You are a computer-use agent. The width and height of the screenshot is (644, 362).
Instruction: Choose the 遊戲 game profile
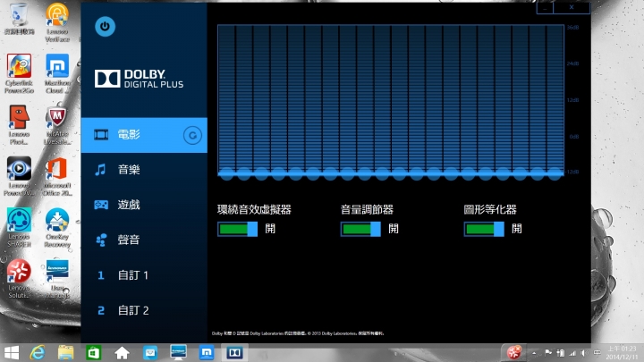[x=144, y=205]
